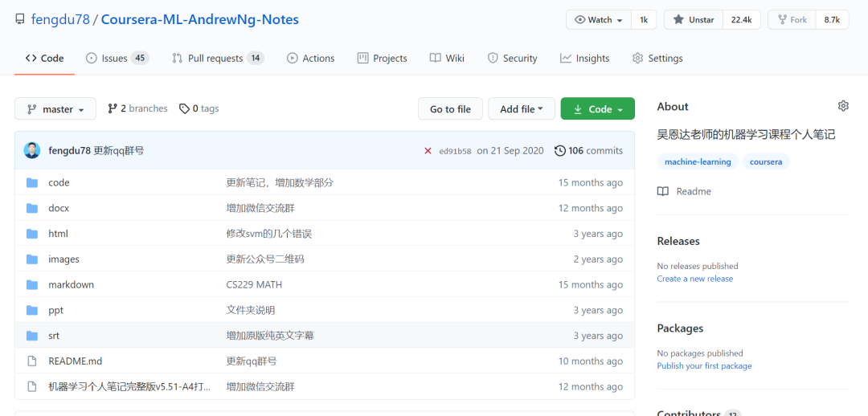Click the About settings gear icon

click(843, 106)
